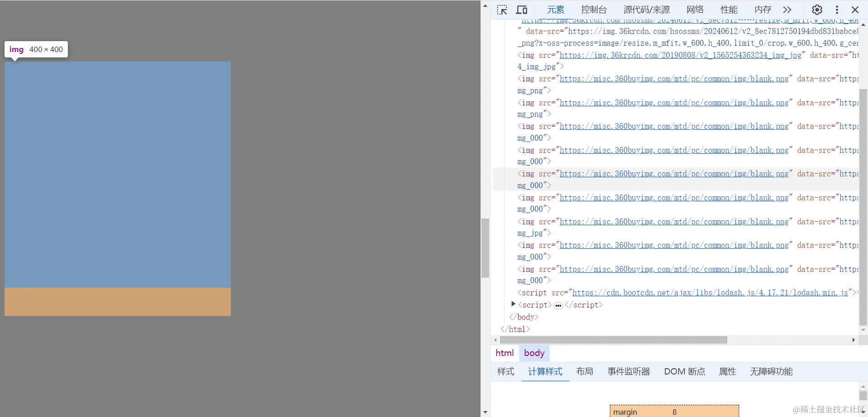Switch to the 样式 styles tab
Viewport: 868px width, 417px height.
pos(505,371)
